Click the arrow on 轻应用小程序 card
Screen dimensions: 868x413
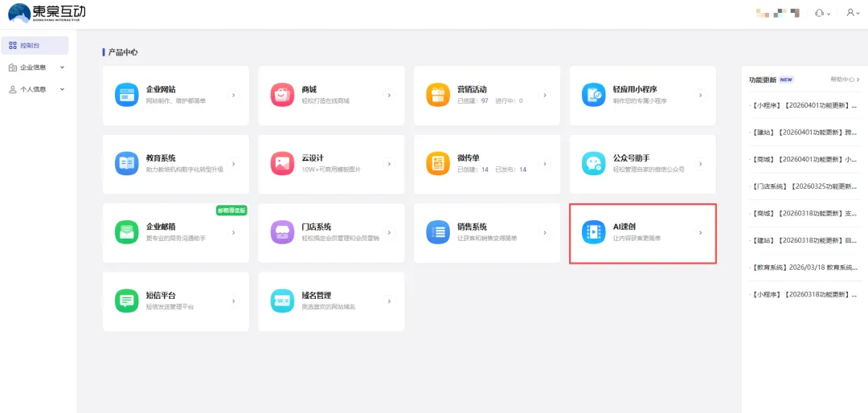point(700,96)
